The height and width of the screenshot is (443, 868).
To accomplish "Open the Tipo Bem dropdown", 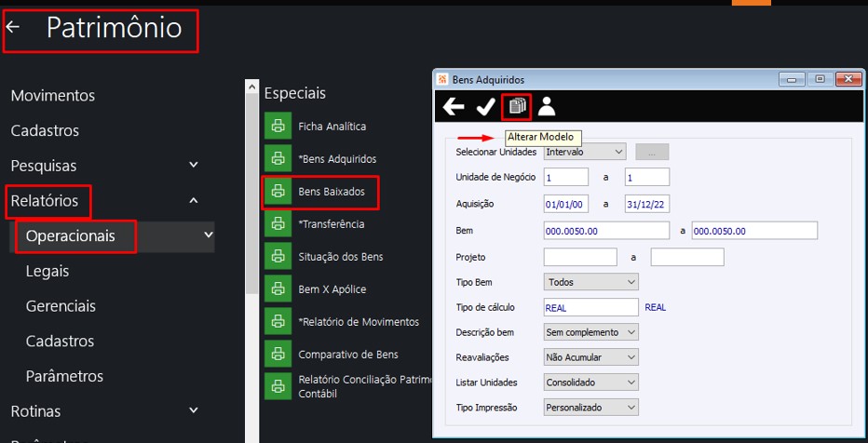I will pos(590,282).
